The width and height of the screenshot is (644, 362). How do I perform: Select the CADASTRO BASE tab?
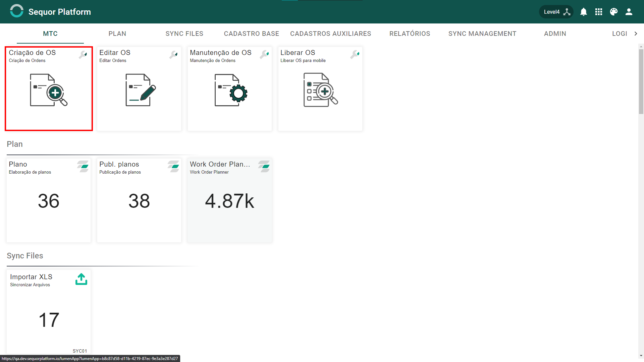252,34
